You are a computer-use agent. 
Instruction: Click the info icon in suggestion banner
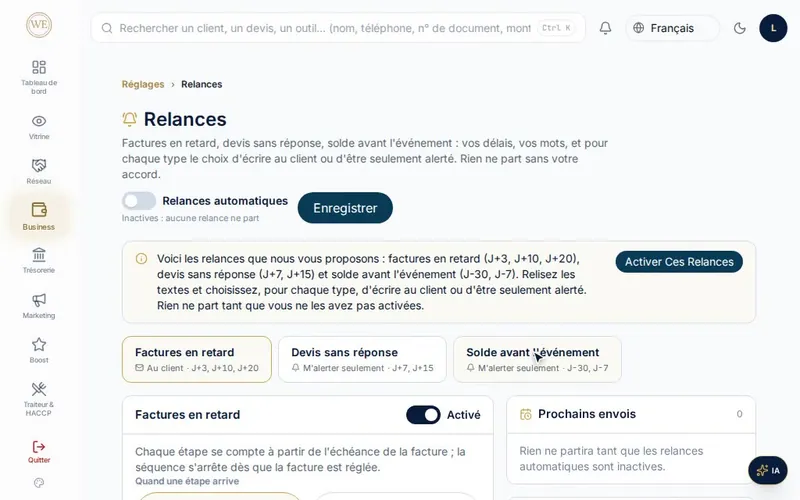coord(141,259)
